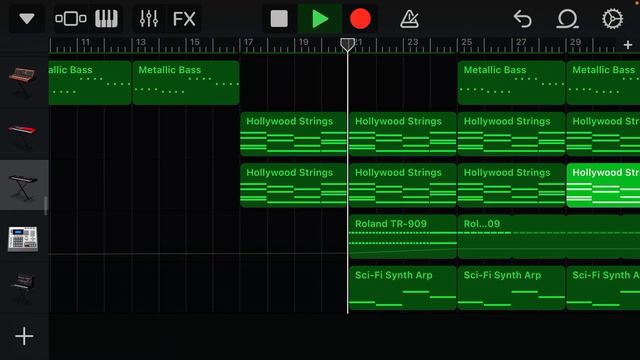The height and width of the screenshot is (360, 640).
Task: Select the second-track Hollywood Strings region at bar 21
Action: coord(403,134)
